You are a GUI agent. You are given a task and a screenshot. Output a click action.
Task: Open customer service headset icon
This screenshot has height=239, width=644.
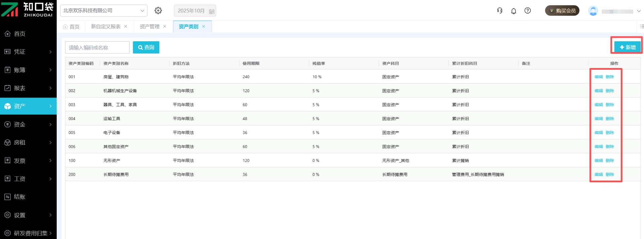point(499,11)
